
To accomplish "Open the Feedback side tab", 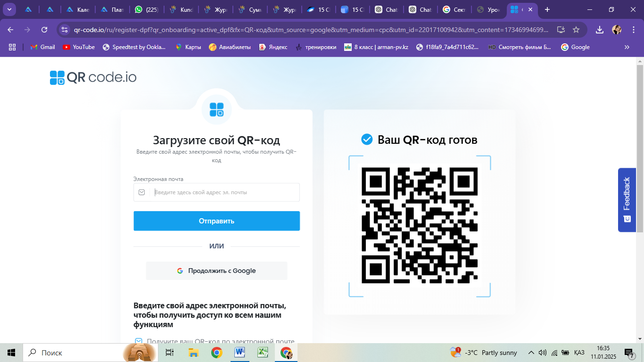I will (627, 200).
